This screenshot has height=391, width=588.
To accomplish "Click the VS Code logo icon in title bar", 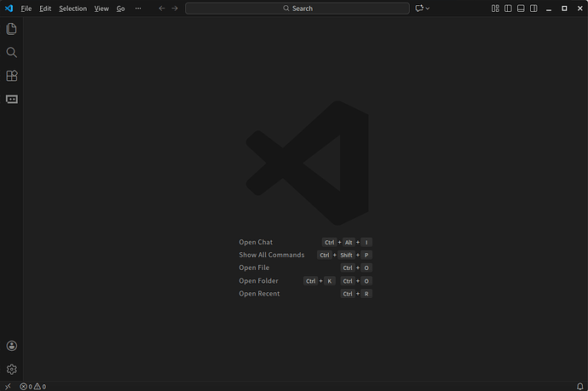I will [9, 9].
